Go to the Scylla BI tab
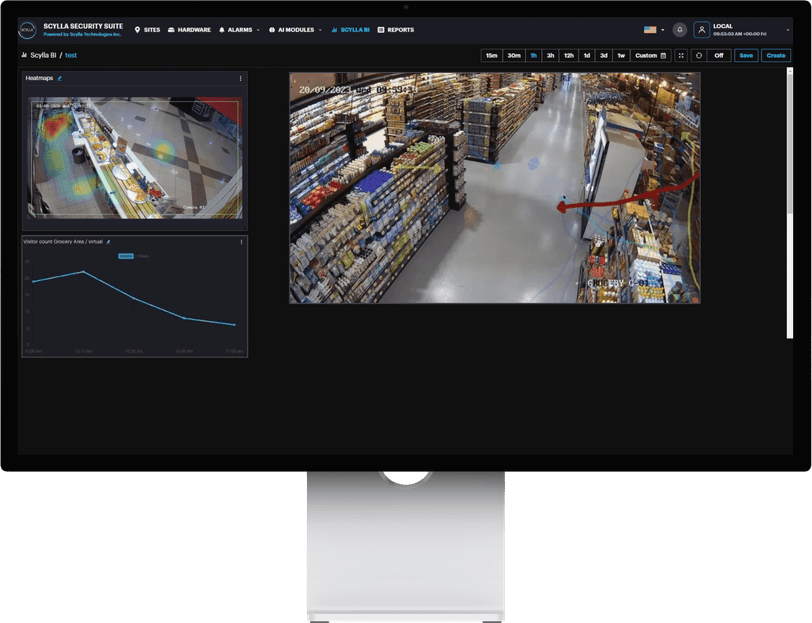This screenshot has height=623, width=812. [x=350, y=30]
